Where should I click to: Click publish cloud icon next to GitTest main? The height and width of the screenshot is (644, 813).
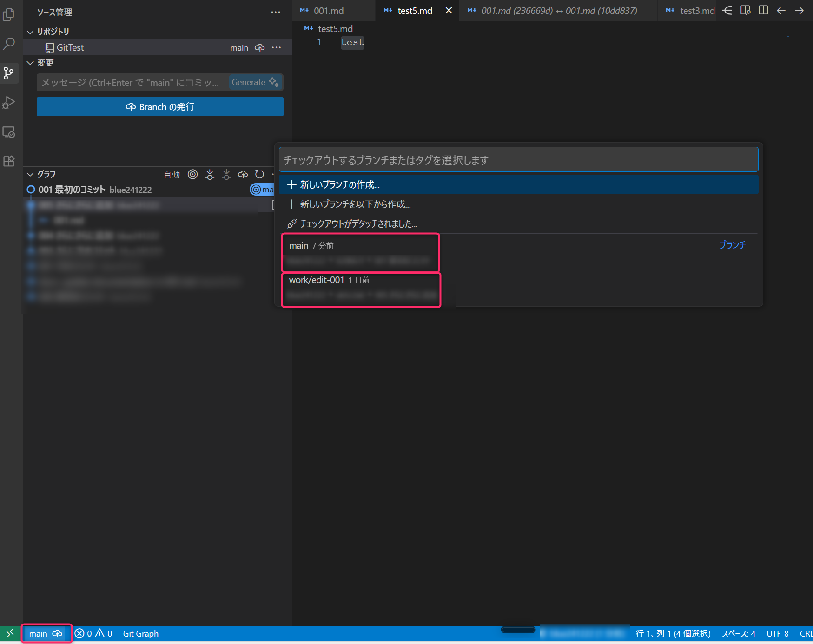coord(260,47)
